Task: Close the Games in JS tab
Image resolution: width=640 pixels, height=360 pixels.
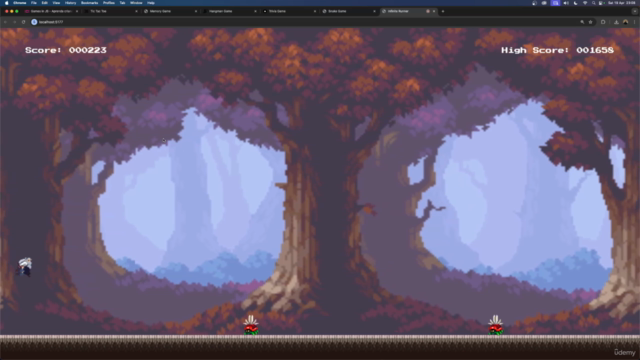Action: click(77, 11)
